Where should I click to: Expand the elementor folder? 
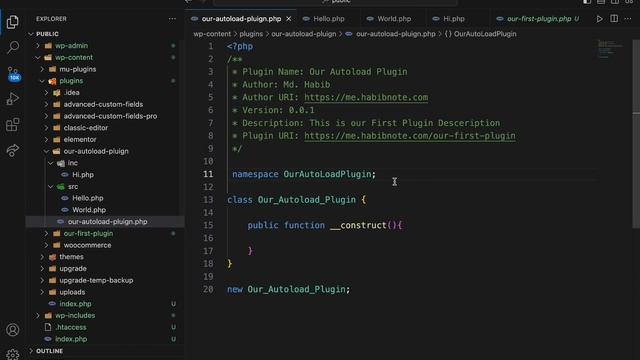(46, 140)
